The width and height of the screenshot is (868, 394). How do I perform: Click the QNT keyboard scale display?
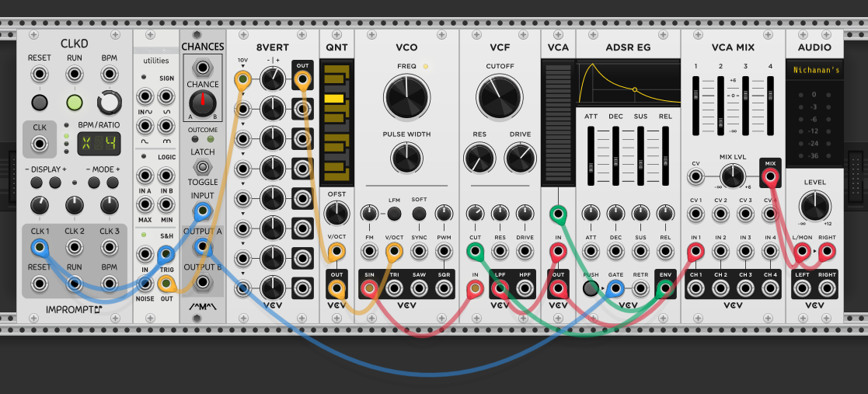pos(336,124)
